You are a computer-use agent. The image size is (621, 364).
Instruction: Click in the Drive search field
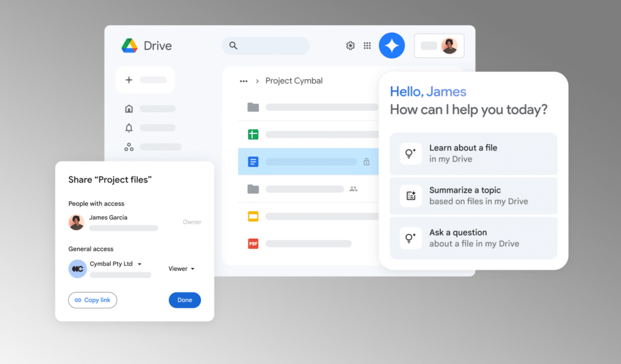click(266, 45)
